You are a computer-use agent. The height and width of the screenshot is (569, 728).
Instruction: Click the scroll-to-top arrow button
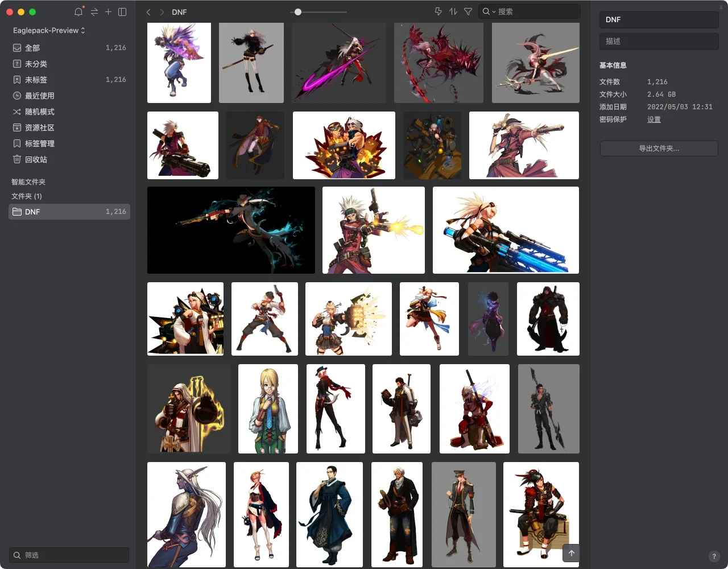pyautogui.click(x=572, y=553)
